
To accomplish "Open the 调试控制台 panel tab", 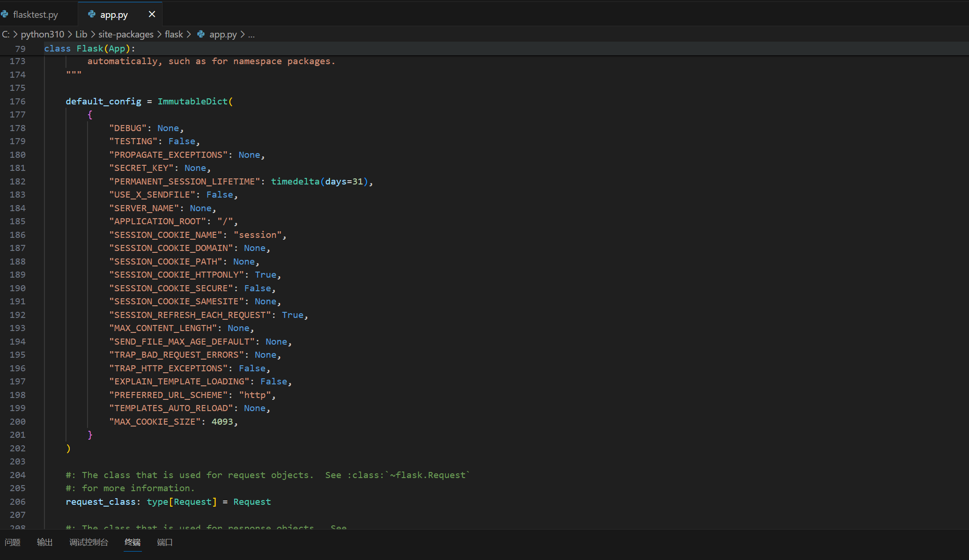I will coord(89,542).
